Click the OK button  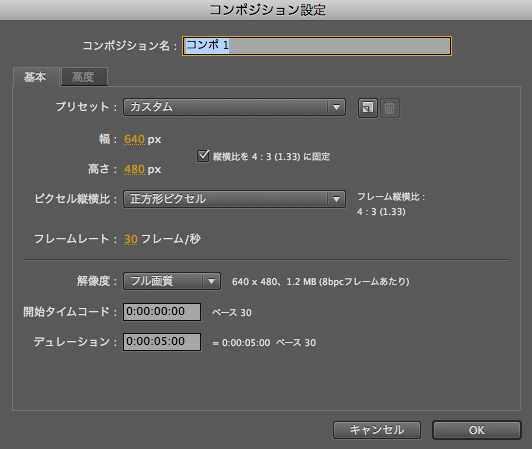coord(477,430)
